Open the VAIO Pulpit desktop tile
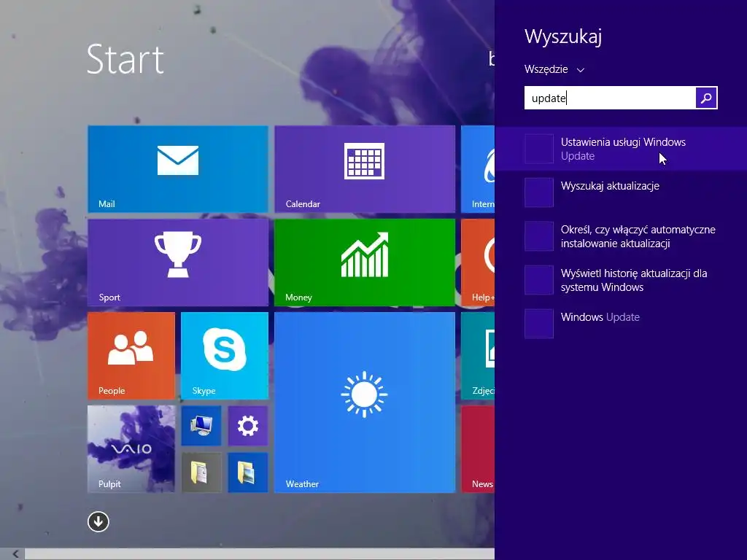Screen dimensions: 747x560 131,449
